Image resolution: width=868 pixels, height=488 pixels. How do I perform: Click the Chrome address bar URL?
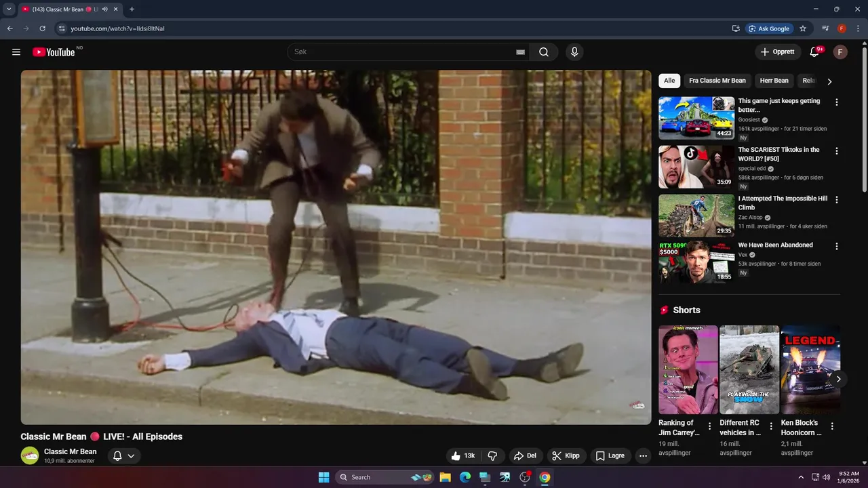pos(117,28)
